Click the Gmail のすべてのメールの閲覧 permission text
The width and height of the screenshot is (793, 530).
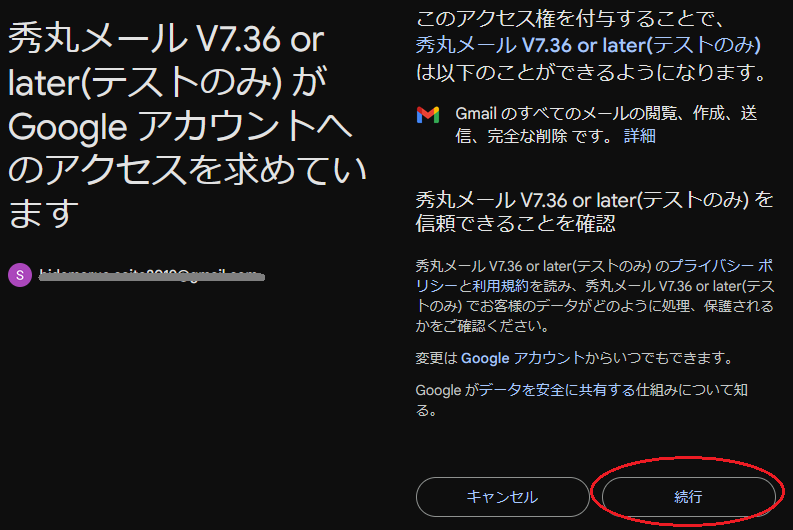[606, 124]
